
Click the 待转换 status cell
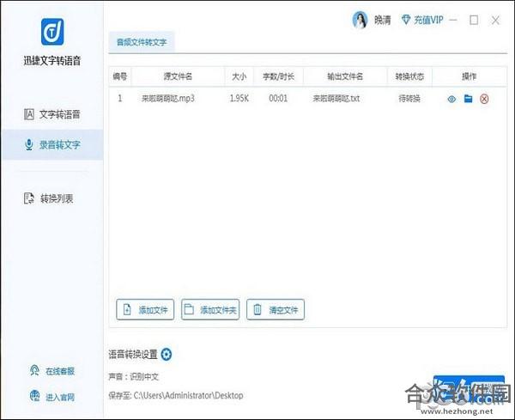(409, 98)
